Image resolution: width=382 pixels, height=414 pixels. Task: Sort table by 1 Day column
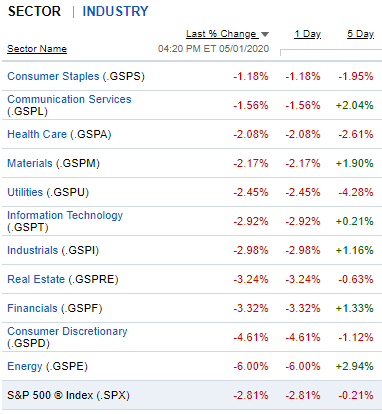pyautogui.click(x=308, y=34)
